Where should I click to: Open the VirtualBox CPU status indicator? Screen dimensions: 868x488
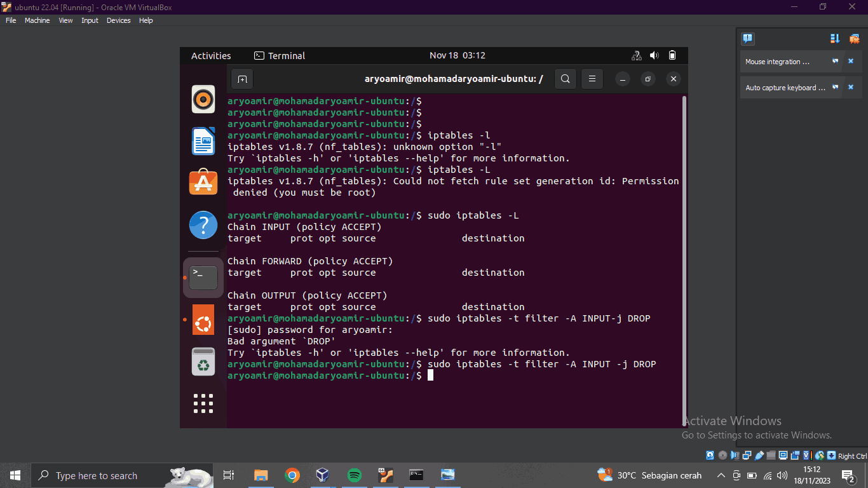[x=808, y=455]
